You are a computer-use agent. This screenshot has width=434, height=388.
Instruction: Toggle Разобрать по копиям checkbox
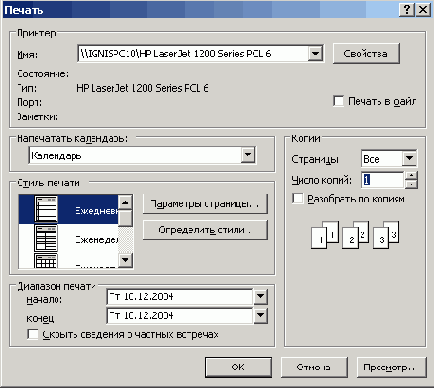298,199
